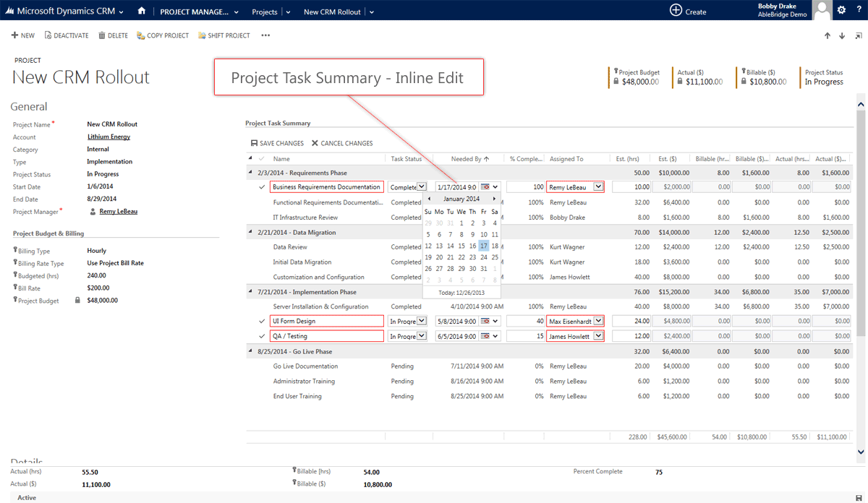
Task: Open Remy LeBeau project manager link
Action: [x=119, y=212]
